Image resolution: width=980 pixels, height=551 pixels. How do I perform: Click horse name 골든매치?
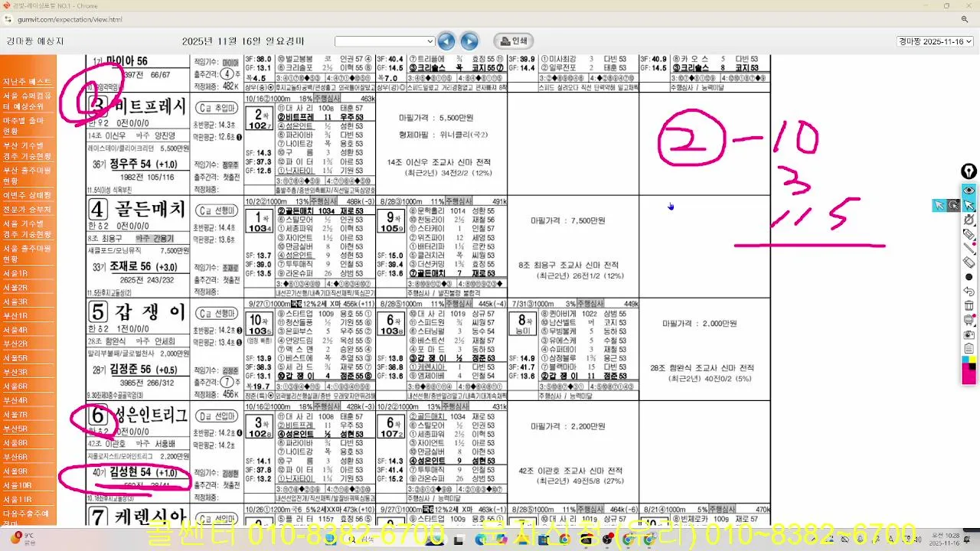(150, 208)
